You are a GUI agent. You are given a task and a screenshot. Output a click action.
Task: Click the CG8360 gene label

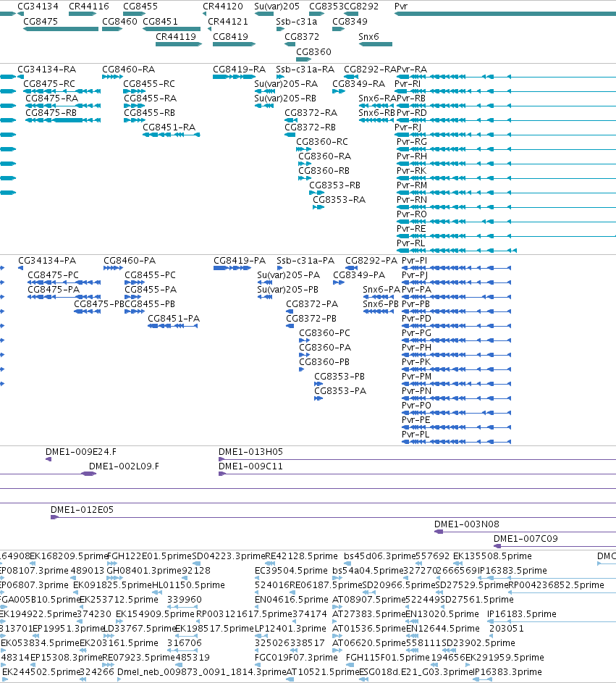tap(313, 52)
